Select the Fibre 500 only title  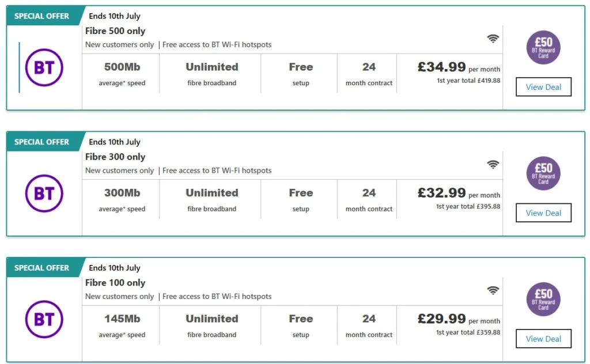(x=115, y=31)
